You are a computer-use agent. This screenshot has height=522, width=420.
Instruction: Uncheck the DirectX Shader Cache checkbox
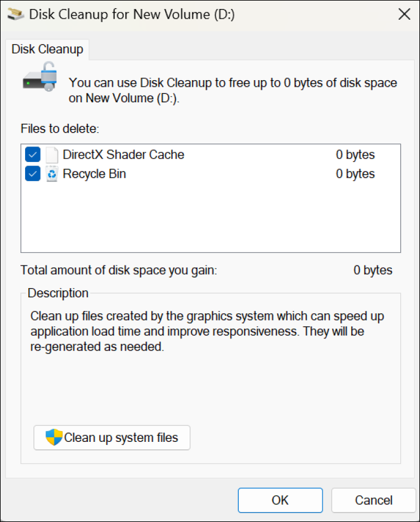coord(33,155)
